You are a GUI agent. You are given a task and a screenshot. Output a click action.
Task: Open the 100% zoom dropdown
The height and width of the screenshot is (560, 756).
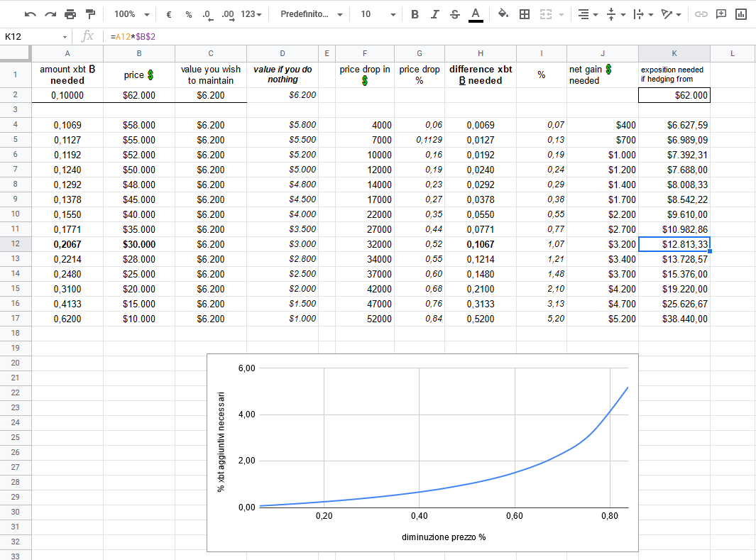click(x=131, y=14)
